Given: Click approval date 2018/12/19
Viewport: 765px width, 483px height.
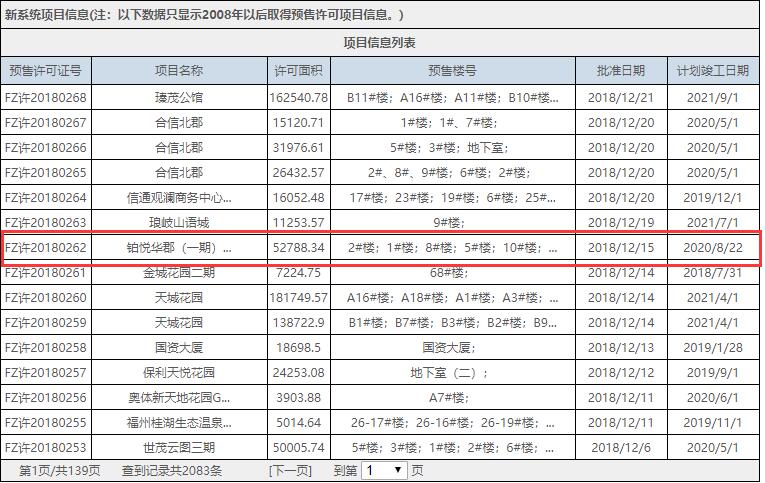Looking at the screenshot, I should point(621,222).
